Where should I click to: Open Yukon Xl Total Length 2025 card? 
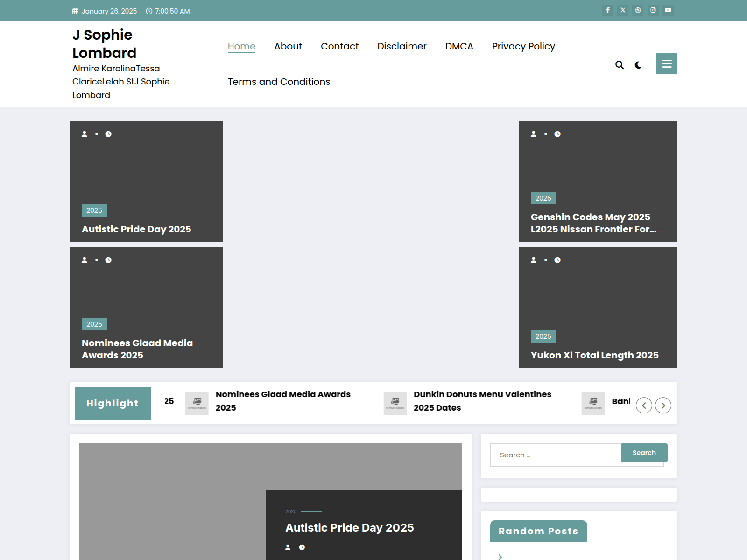click(595, 355)
